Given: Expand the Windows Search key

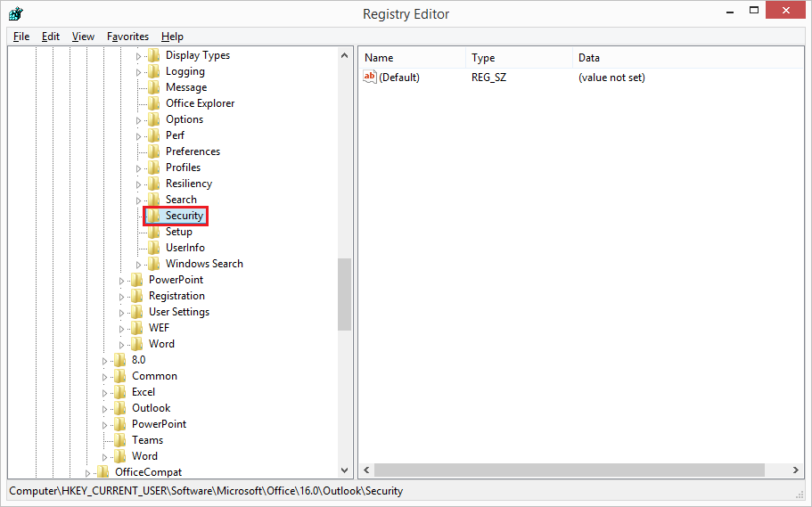Looking at the screenshot, I should point(138,265).
